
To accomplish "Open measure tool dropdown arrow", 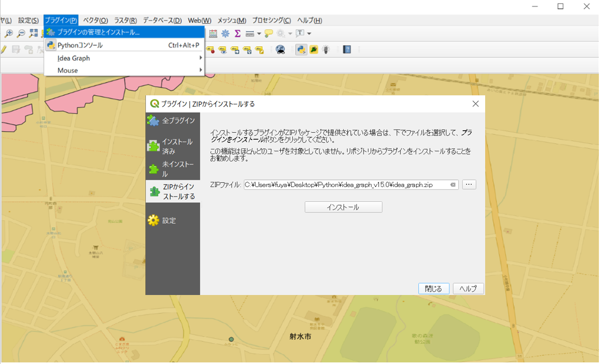I will pos(259,34).
